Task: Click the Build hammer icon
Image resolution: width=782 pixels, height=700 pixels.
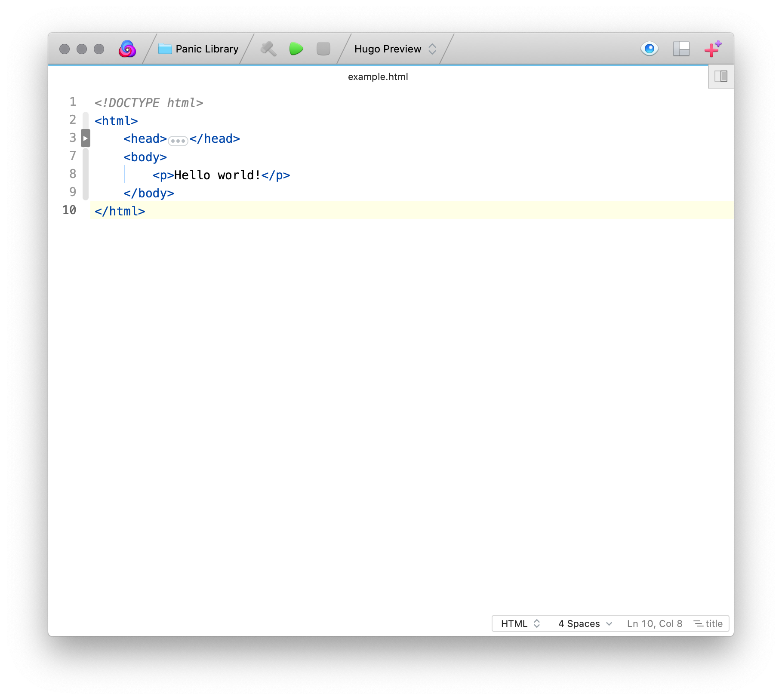Action: coord(269,49)
